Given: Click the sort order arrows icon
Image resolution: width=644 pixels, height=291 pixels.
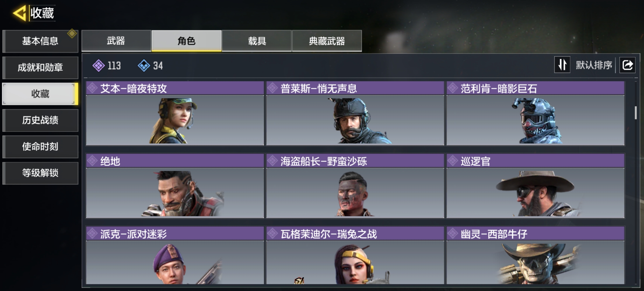Looking at the screenshot, I should coord(562,65).
